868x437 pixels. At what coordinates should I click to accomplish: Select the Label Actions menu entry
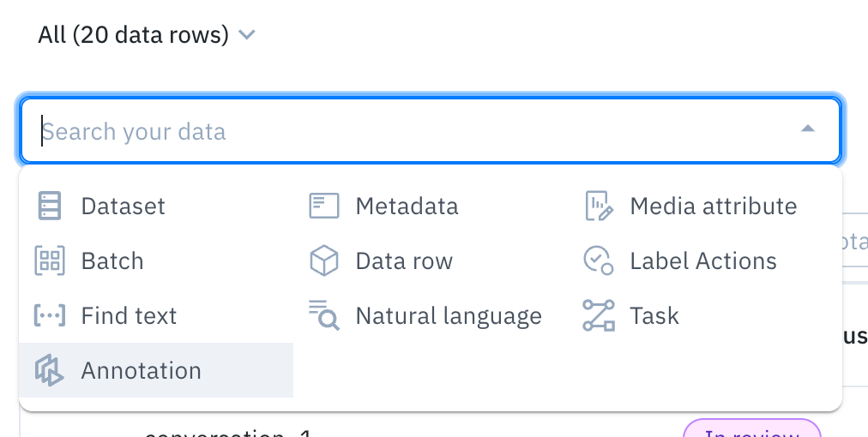tap(702, 261)
